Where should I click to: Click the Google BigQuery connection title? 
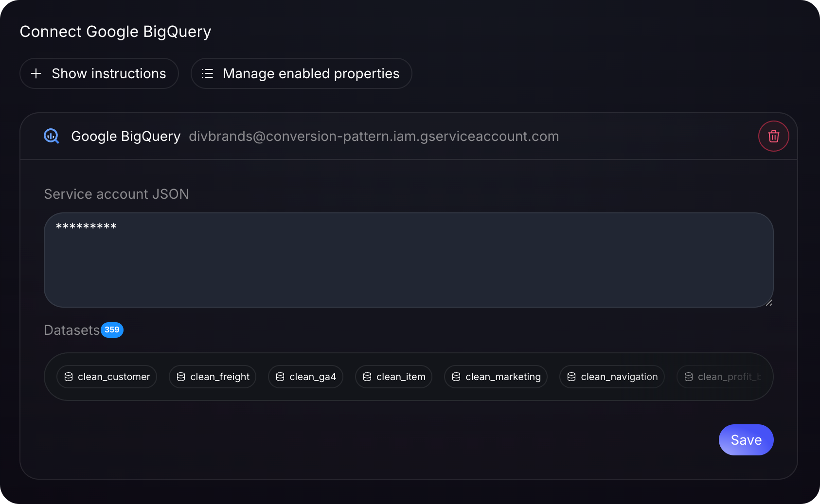[125, 136]
